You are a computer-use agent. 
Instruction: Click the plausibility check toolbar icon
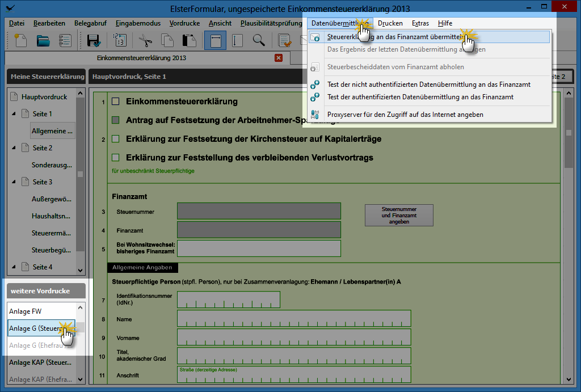point(285,40)
